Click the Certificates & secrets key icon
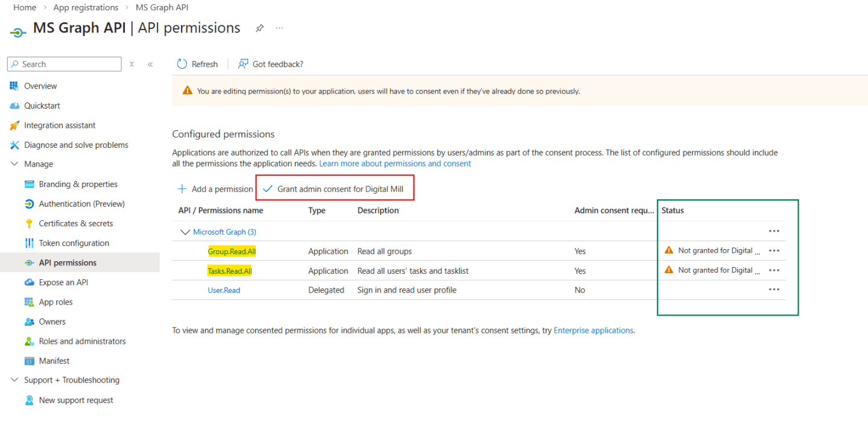This screenshot has height=421, width=868. point(29,224)
